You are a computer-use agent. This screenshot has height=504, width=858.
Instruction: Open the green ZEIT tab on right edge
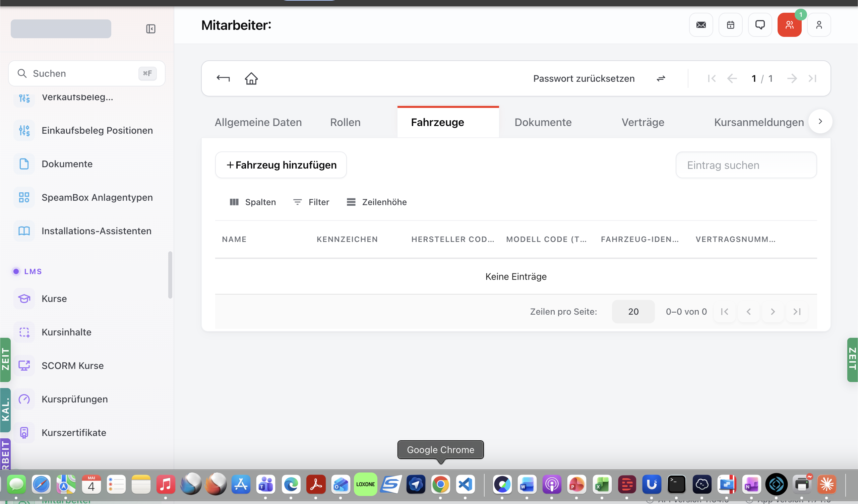coord(852,360)
